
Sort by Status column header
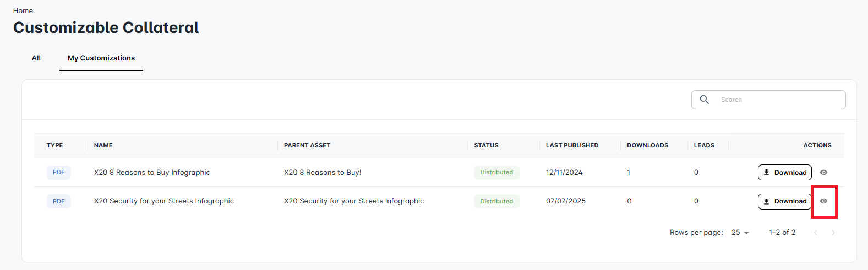click(x=486, y=145)
